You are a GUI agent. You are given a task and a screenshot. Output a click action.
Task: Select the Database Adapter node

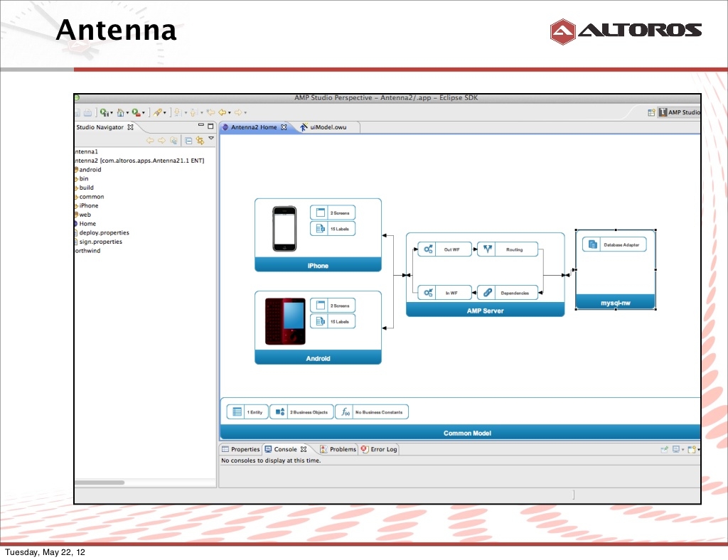[614, 244]
